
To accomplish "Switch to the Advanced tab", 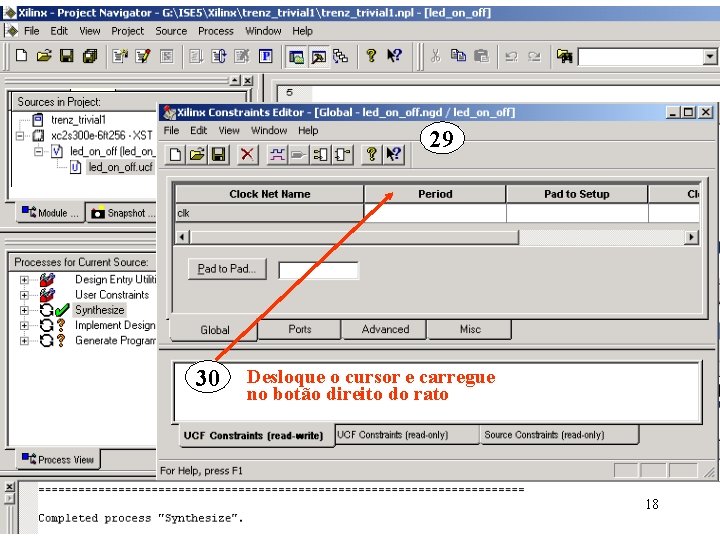I will [385, 329].
